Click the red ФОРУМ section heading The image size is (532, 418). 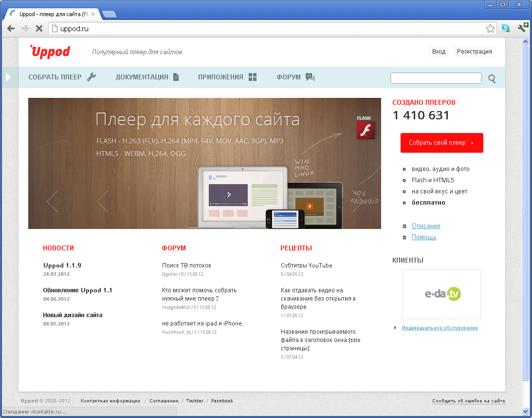(x=174, y=248)
